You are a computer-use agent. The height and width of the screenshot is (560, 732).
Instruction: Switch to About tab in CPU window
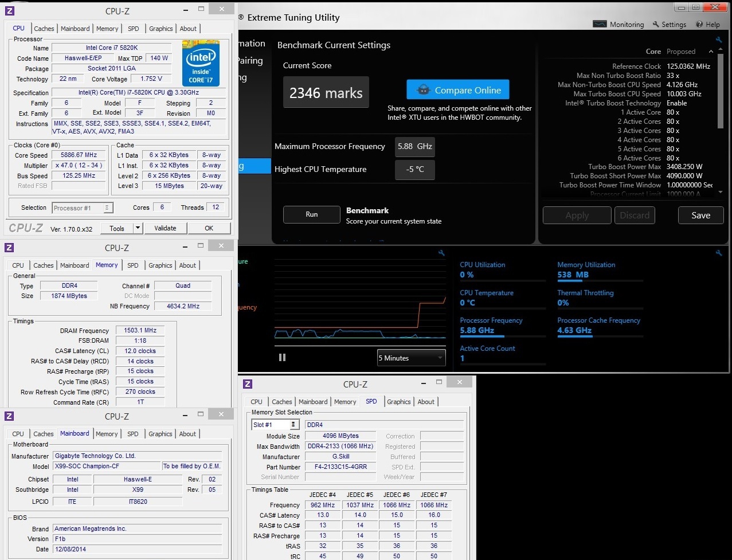click(188, 29)
